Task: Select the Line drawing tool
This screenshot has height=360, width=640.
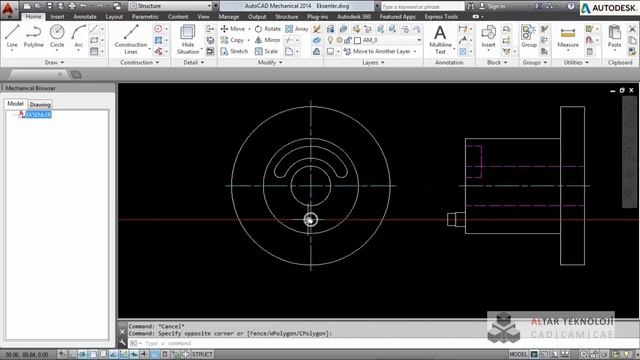Action: (x=12, y=36)
